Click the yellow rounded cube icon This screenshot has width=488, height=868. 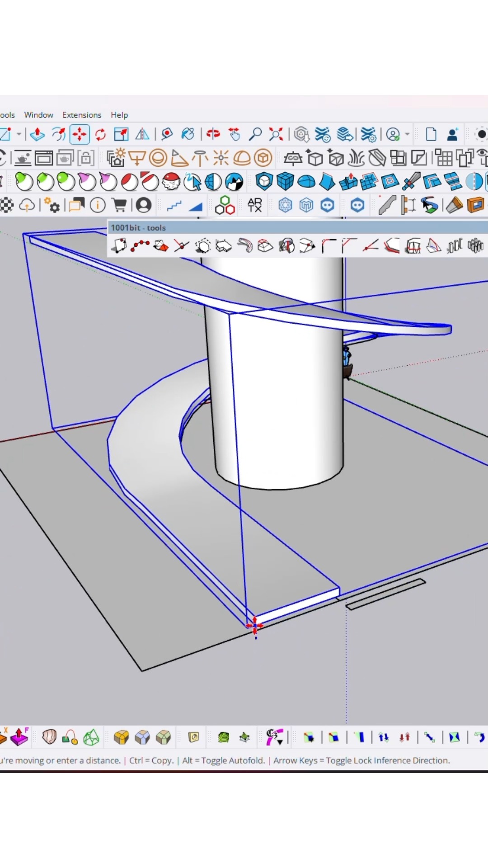[x=121, y=737]
